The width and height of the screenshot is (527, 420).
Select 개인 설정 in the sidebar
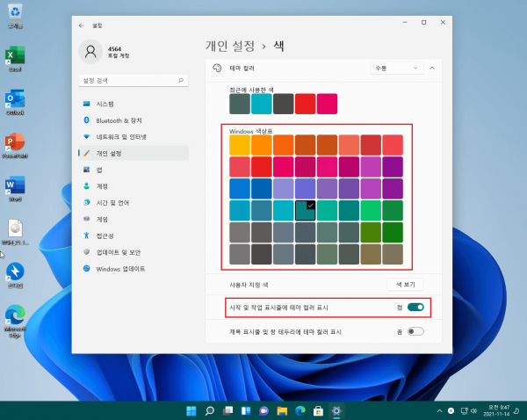(x=134, y=154)
